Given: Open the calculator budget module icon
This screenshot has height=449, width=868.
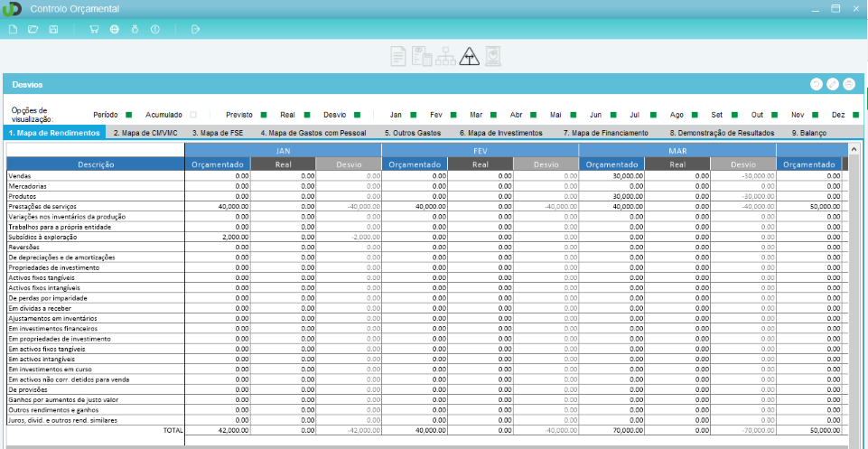Looking at the screenshot, I should click(x=422, y=57).
